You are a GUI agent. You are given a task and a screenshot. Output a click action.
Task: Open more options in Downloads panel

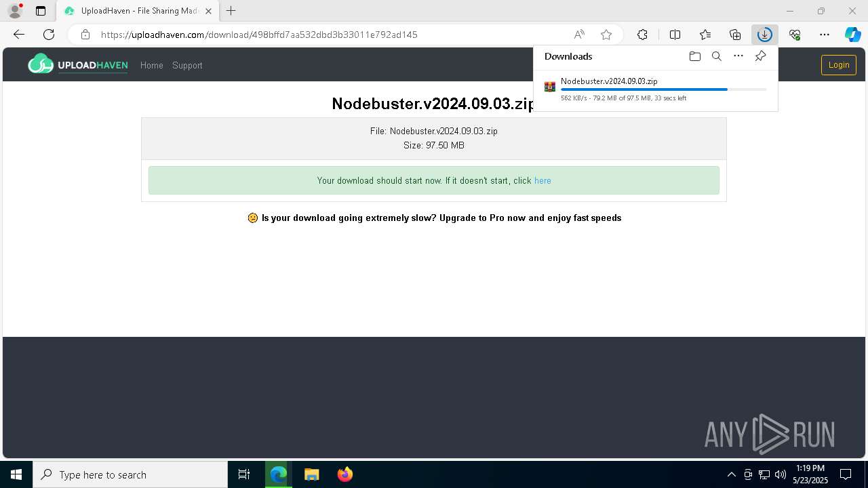click(738, 56)
